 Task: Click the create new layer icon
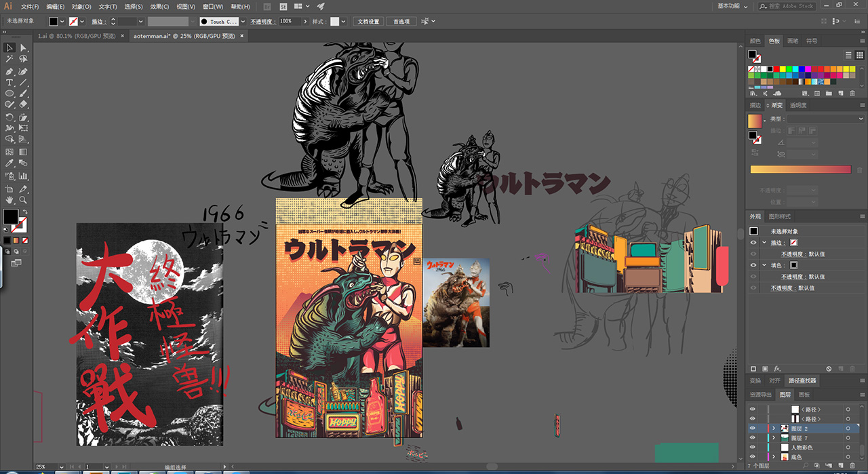tap(842, 466)
